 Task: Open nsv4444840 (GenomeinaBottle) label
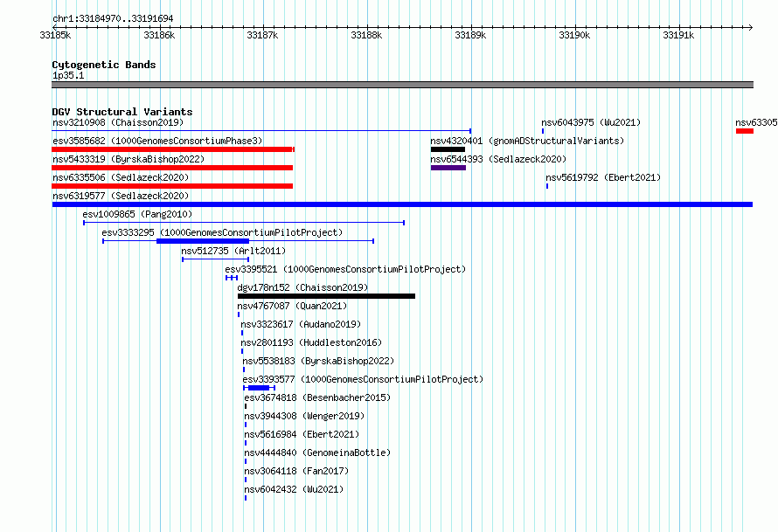tap(317, 453)
